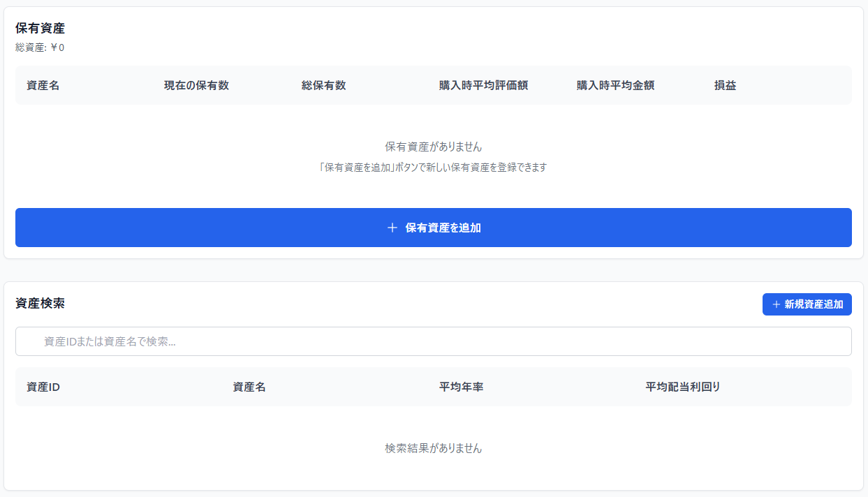868x497 pixels.
Task: Click the 総保有数 column header
Action: pos(323,85)
